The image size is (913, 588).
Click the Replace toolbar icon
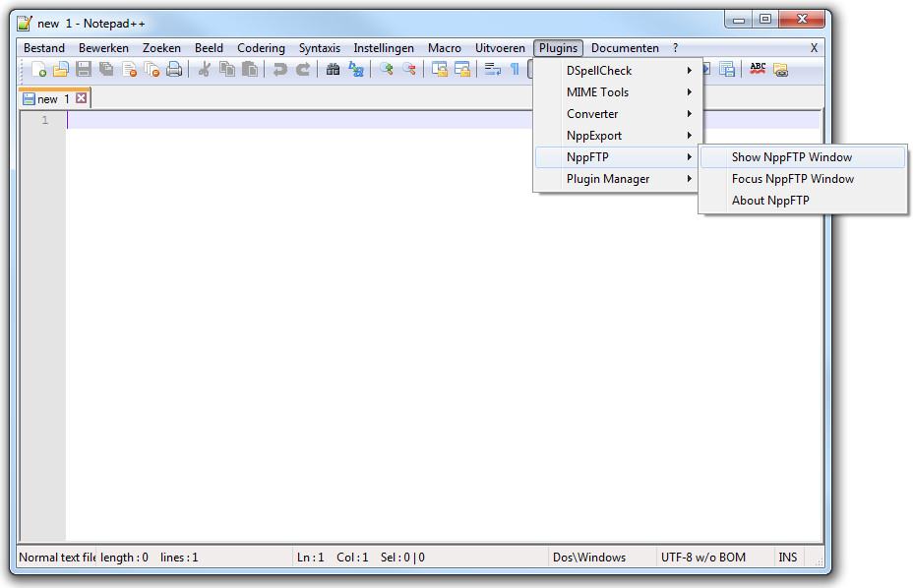tap(356, 69)
